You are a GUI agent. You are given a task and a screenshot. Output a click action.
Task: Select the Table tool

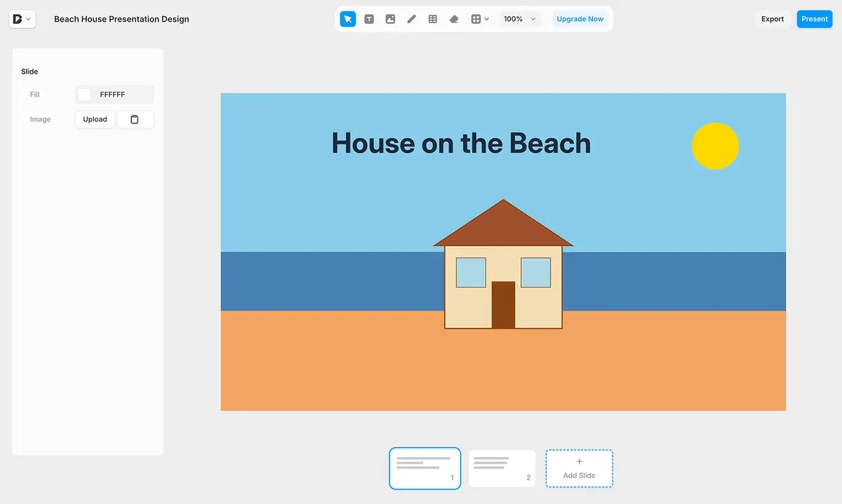pyautogui.click(x=432, y=19)
